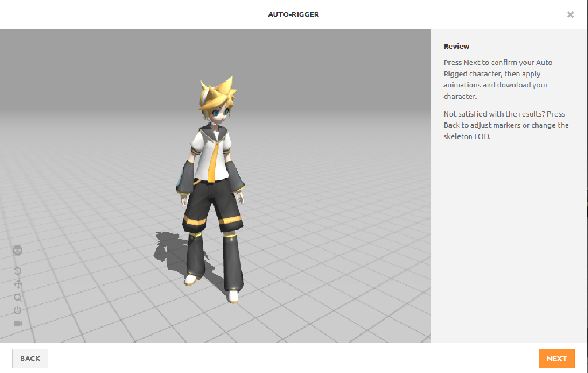Click the AUTO-RIGGER title text
Viewport: 588px width, 373px height.
click(x=293, y=14)
